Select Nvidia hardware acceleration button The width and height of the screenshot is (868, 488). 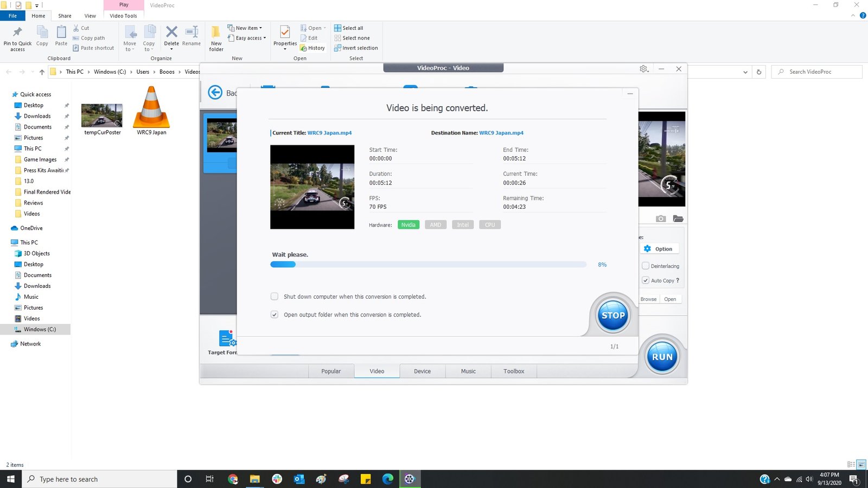coord(408,225)
